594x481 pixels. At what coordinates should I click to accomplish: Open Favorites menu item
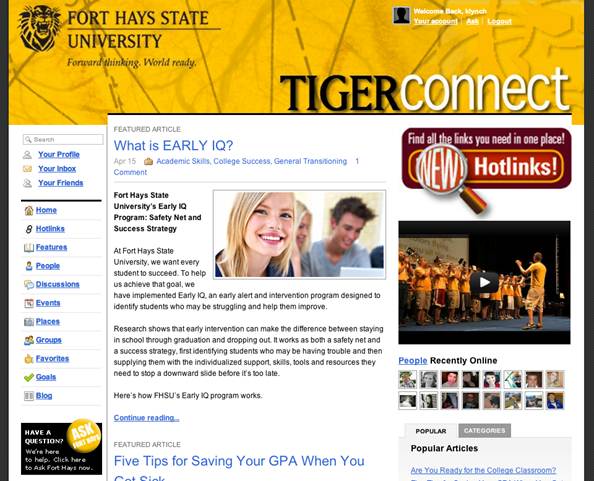click(x=52, y=359)
